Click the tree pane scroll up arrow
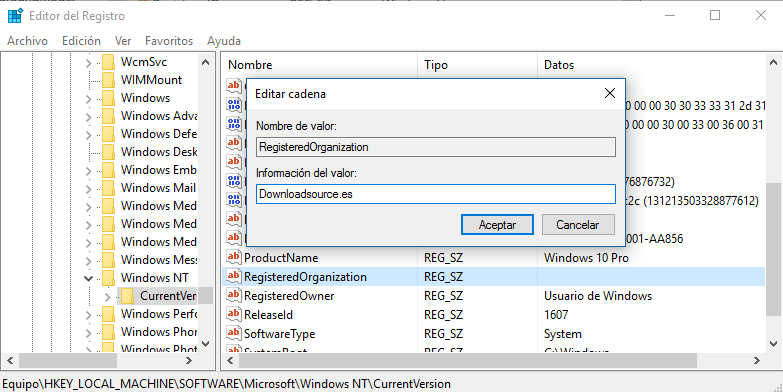Image resolution: width=783 pixels, height=392 pixels. click(x=205, y=62)
